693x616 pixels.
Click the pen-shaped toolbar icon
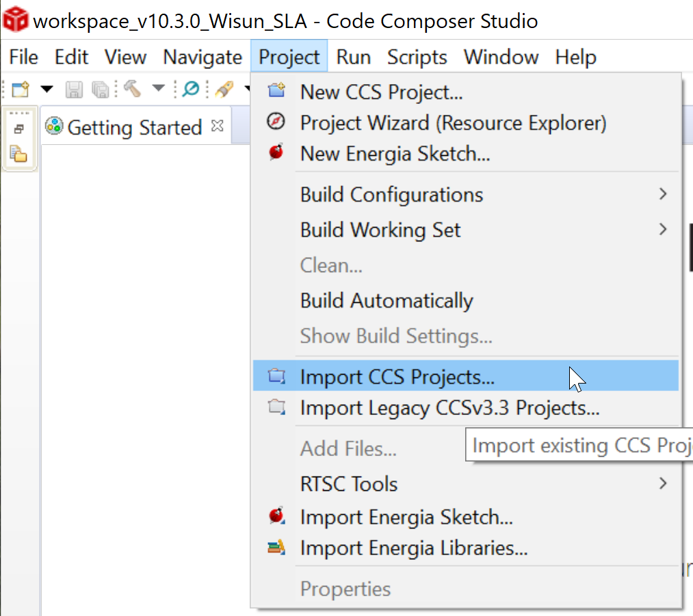click(224, 89)
